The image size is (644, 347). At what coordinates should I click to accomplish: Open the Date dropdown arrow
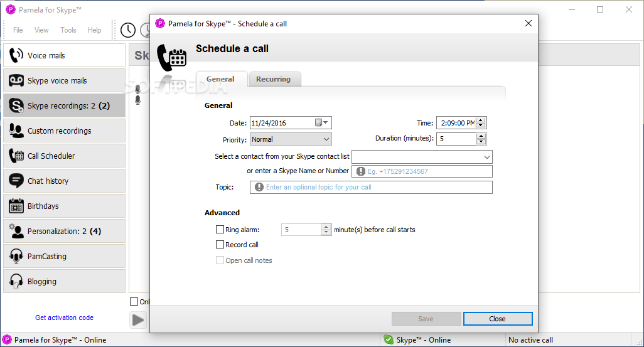point(326,122)
